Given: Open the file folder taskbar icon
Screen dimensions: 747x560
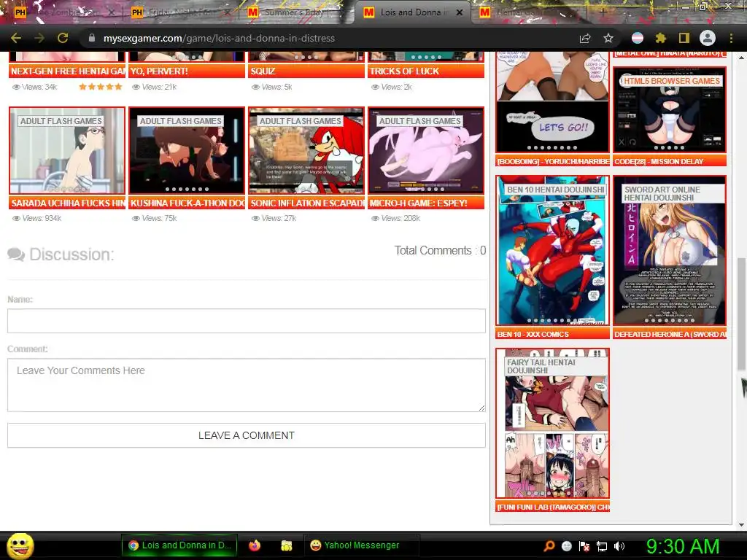Looking at the screenshot, I should [x=286, y=545].
